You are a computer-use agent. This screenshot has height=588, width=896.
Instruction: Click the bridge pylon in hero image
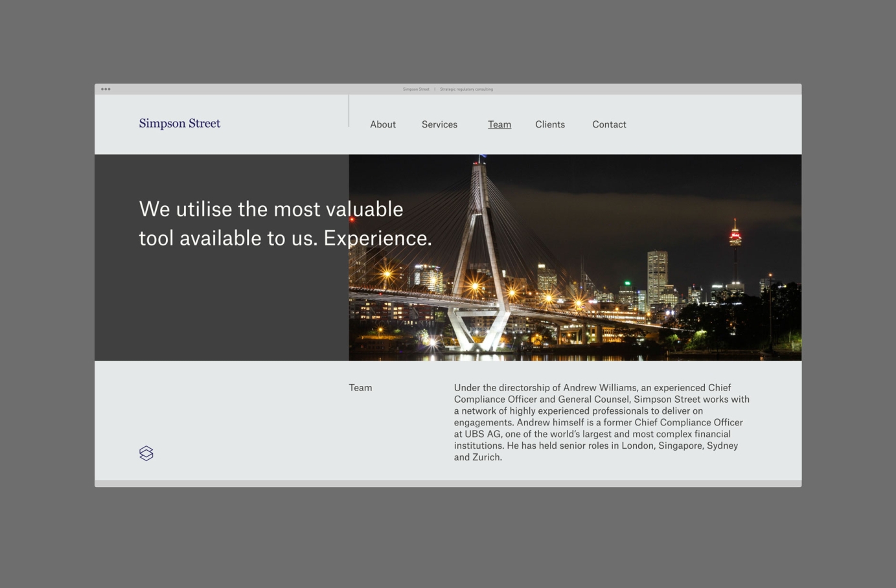point(481,259)
